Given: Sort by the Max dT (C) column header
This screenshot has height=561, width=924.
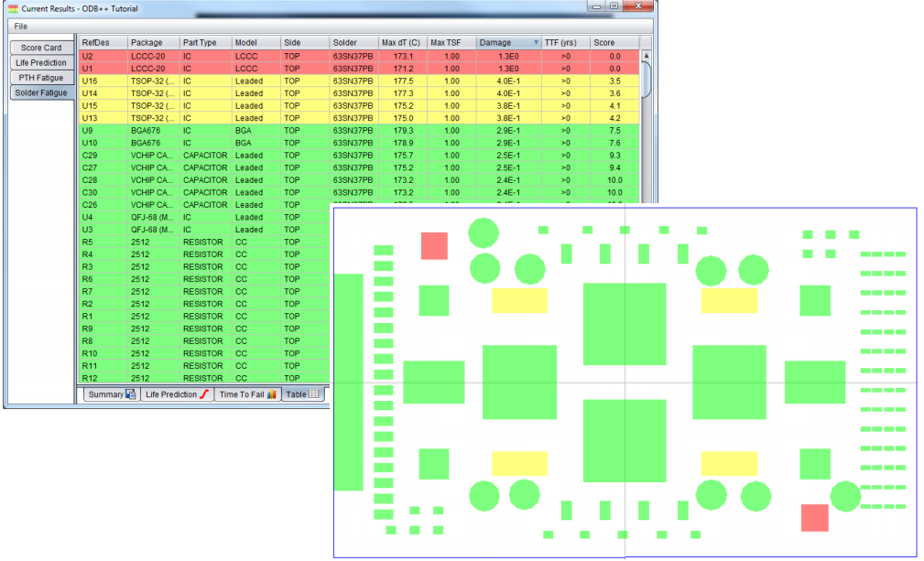Looking at the screenshot, I should 403,43.
